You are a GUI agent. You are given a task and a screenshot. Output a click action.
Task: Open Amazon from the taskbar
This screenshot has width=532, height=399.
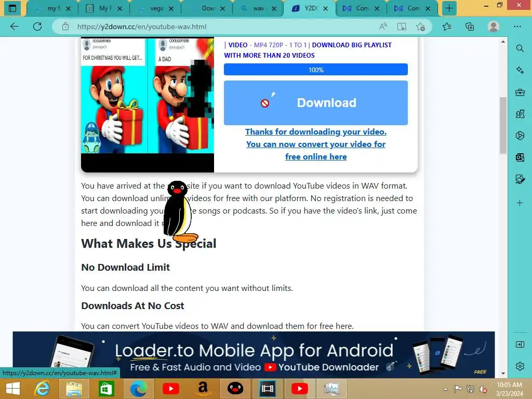[203, 389]
